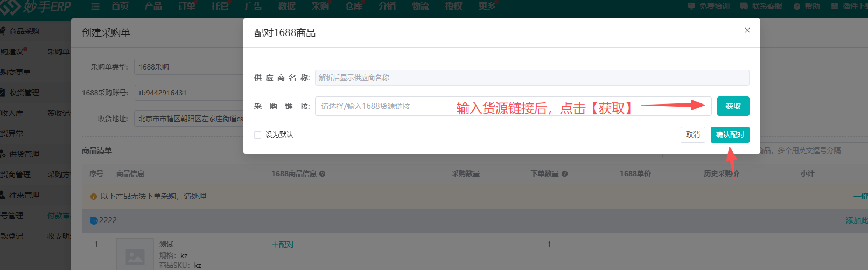
Task: Click the 妙手ERP logo
Action: [36, 7]
